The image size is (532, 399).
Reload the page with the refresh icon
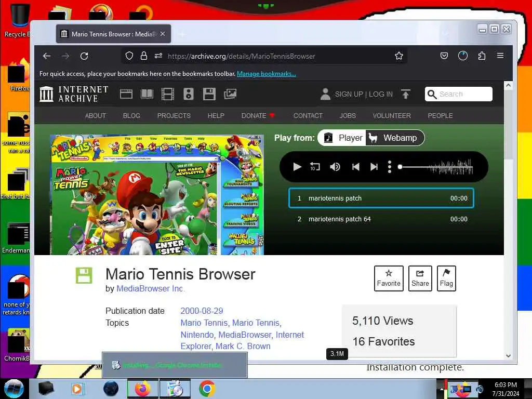pyautogui.click(x=84, y=56)
